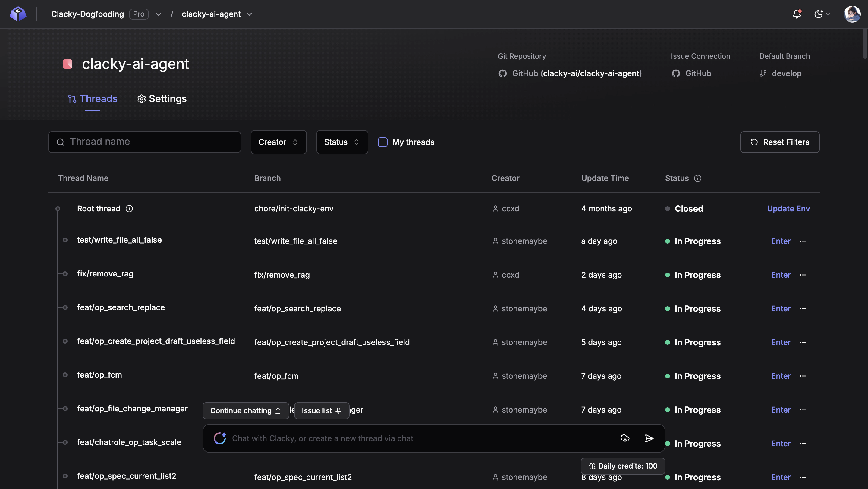Click Update Env for Root thread

tap(788, 209)
